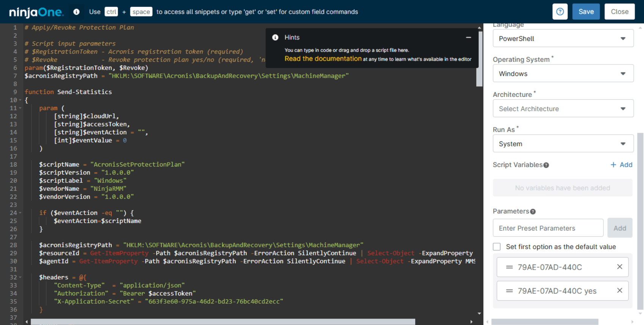Save the script
The width and height of the screenshot is (644, 325).
[x=586, y=12]
